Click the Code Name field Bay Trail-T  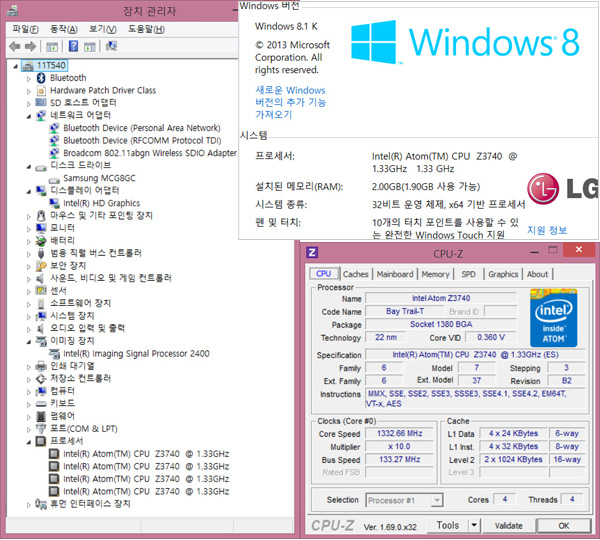[x=405, y=311]
